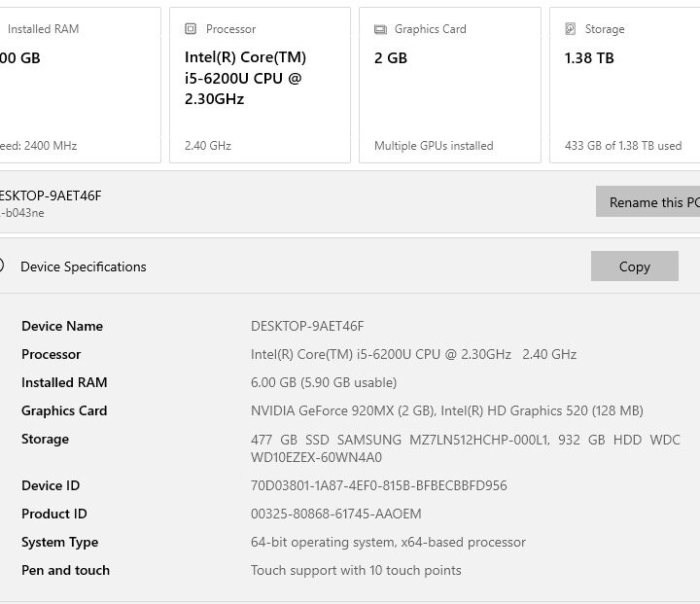Click the DESKTOP-9AET46F Device Name value
The width and height of the screenshot is (700, 604).
tap(307, 326)
